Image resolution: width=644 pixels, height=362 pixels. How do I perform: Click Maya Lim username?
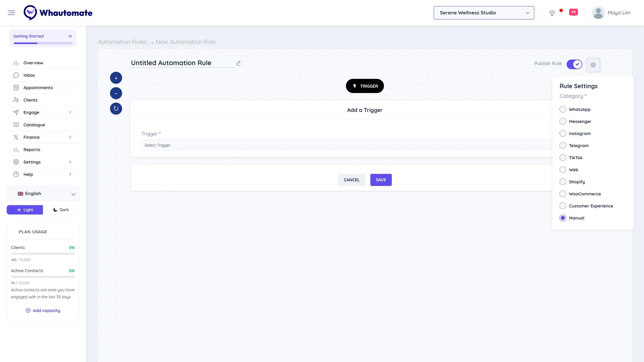coord(619,13)
